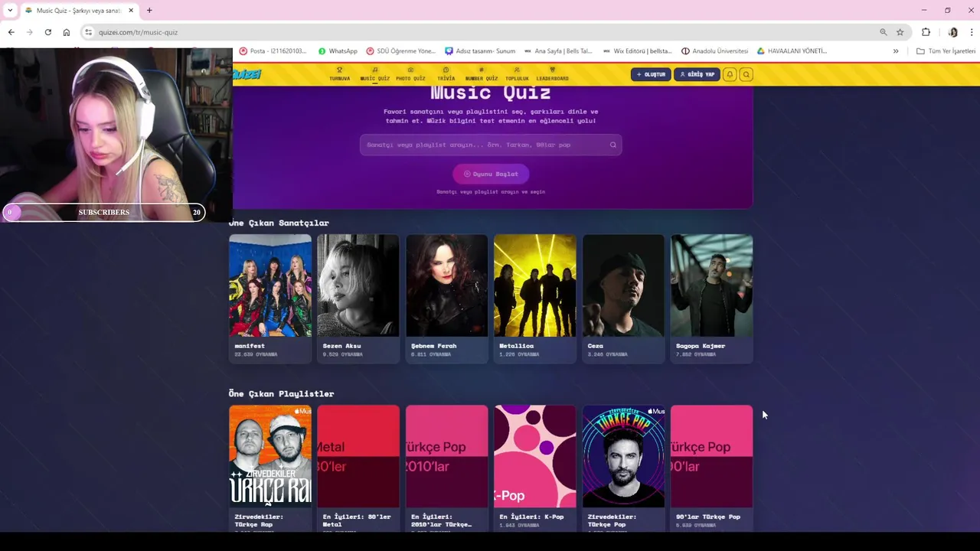980x551 pixels.
Task: Go back with browser back arrow
Action: point(11,32)
